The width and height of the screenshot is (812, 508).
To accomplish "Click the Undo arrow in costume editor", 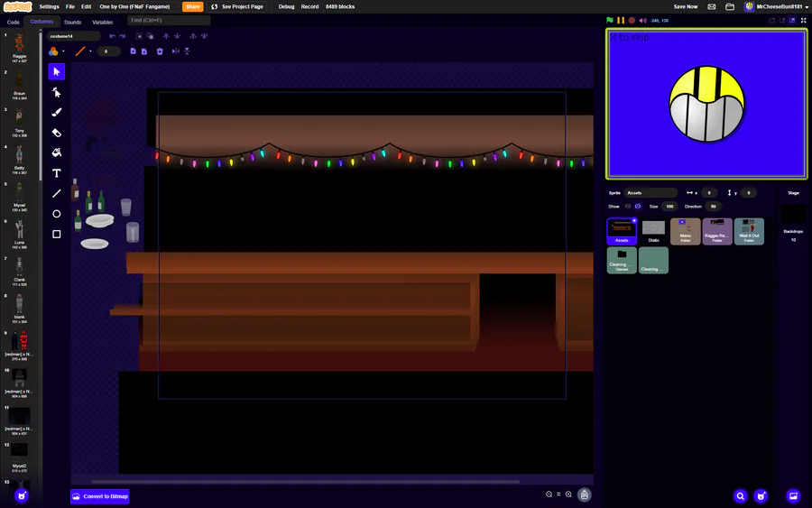I will (x=112, y=36).
